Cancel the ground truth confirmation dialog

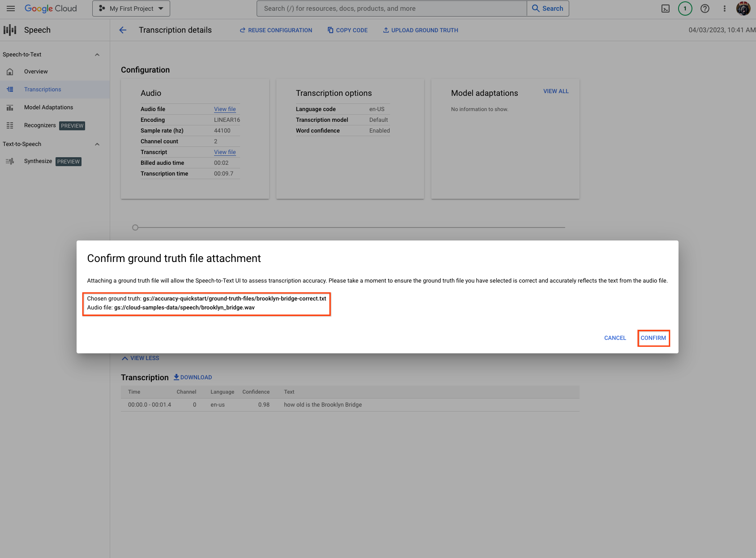615,338
